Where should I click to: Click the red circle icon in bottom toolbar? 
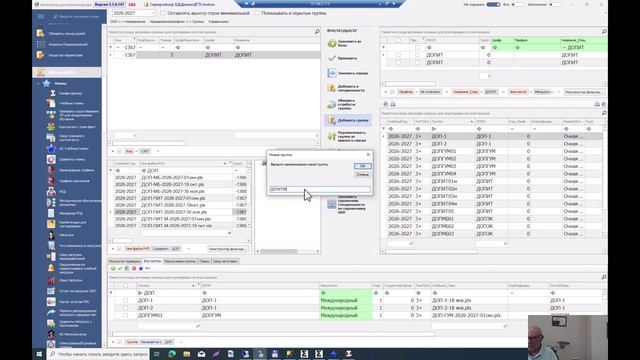(x=134, y=268)
